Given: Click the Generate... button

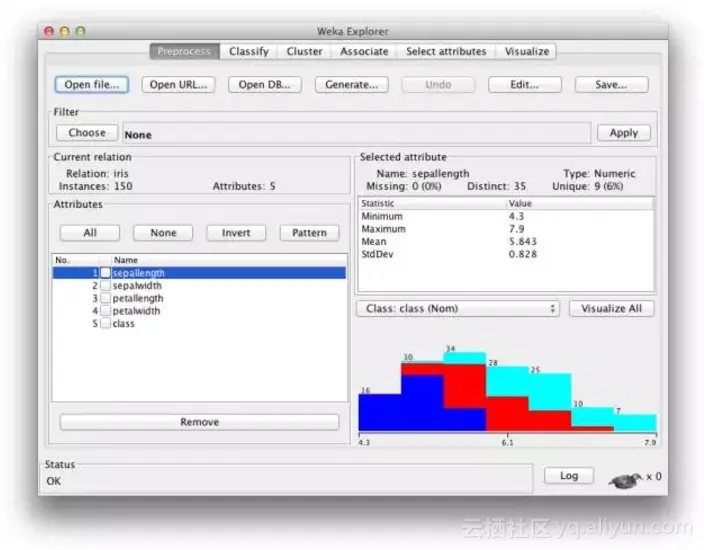Looking at the screenshot, I should 352,84.
